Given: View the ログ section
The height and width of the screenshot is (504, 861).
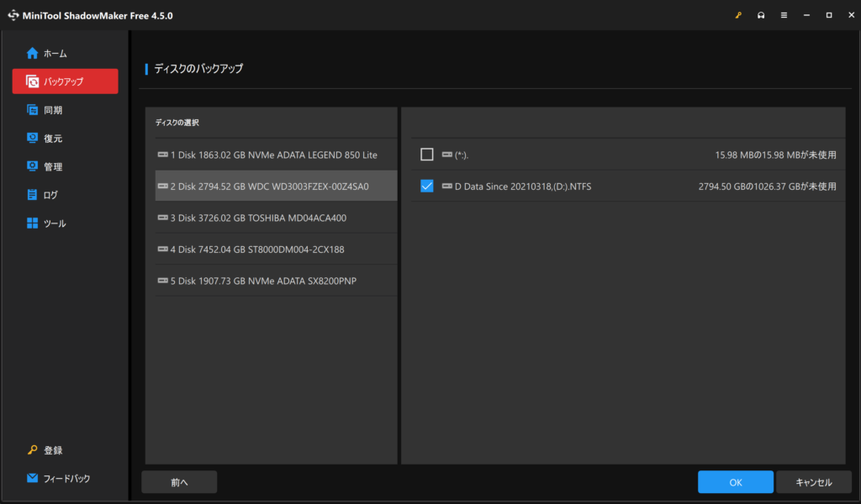Looking at the screenshot, I should [x=66, y=195].
